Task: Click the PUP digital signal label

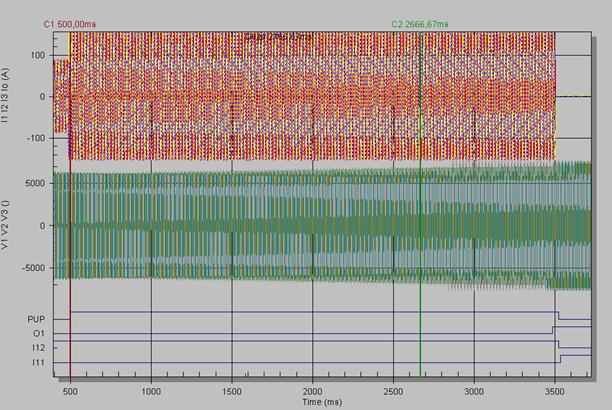Action: tap(36, 319)
